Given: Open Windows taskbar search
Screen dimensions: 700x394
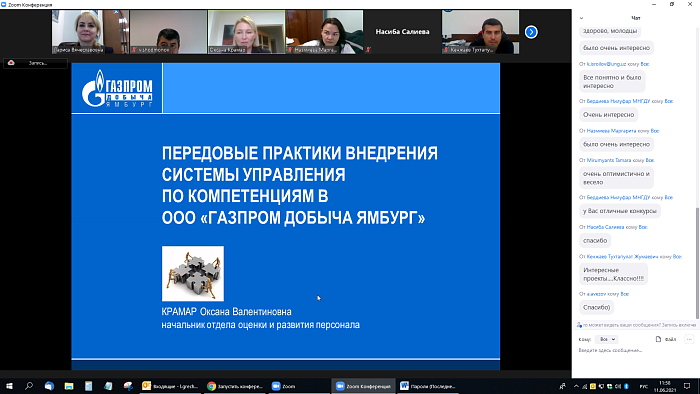Looking at the screenshot, I should pos(29,386).
